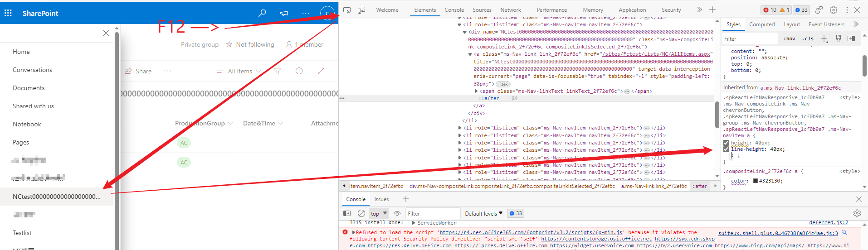Open the All Items view dropdown
Screen dimensions: 868x250
click(x=239, y=71)
